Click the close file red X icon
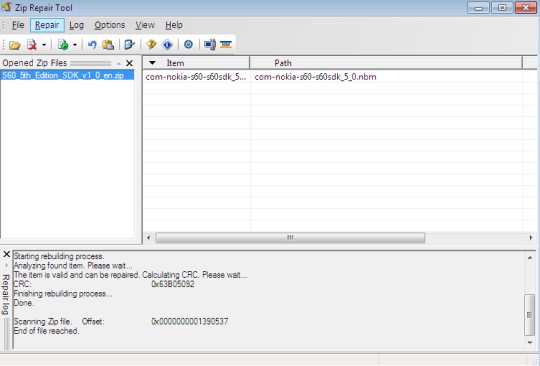 [x=32, y=45]
